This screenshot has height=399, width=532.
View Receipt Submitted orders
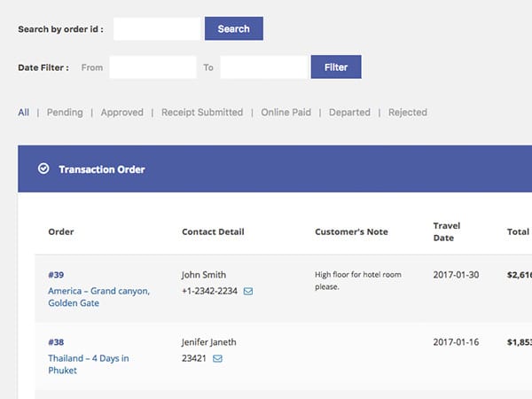click(201, 113)
